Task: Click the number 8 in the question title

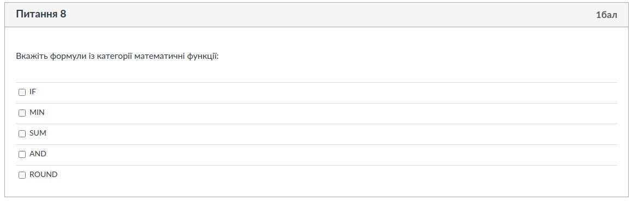Action: 63,14
